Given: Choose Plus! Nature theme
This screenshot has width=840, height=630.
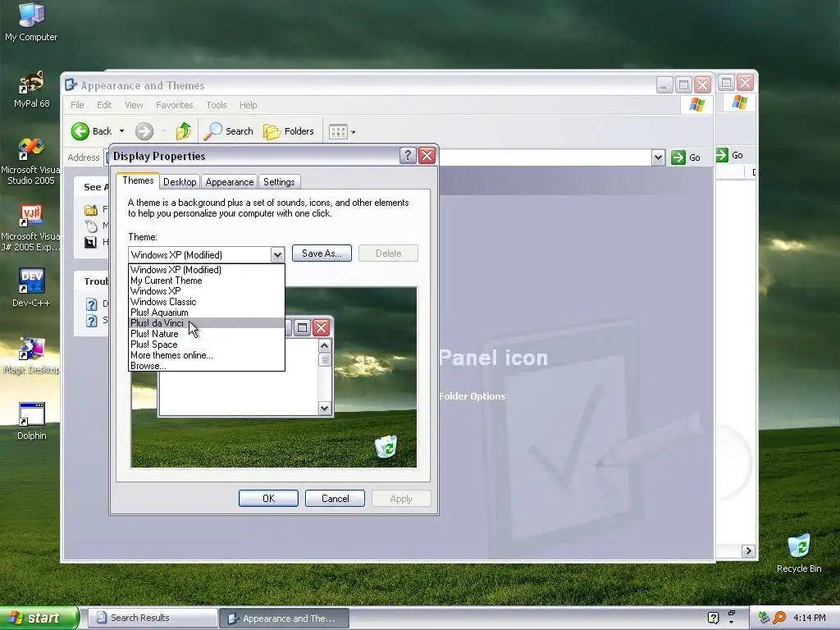Looking at the screenshot, I should tap(206, 334).
